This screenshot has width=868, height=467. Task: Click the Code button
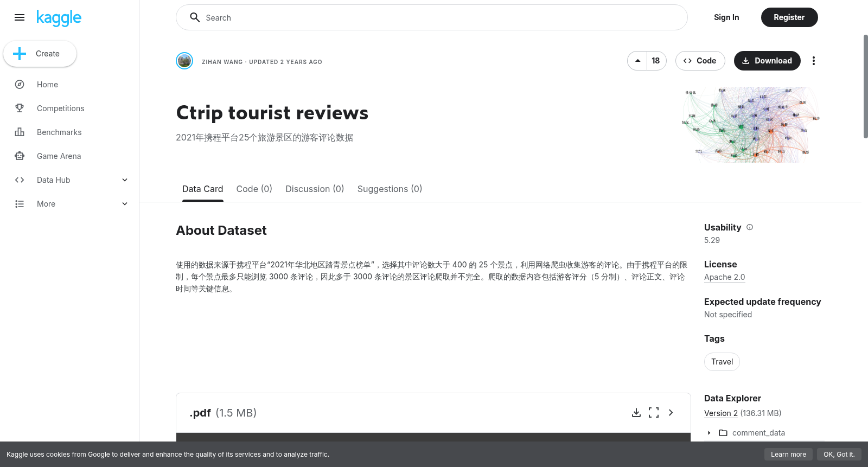[700, 61]
